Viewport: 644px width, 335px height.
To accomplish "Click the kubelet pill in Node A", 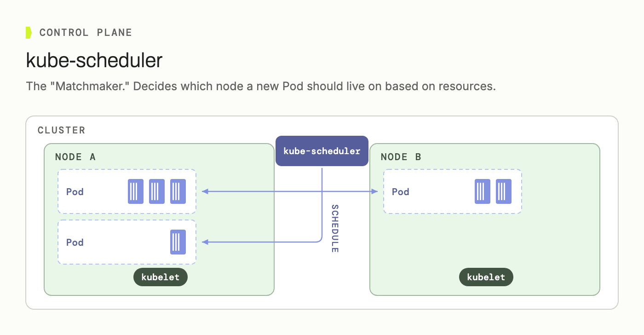I will pos(161,277).
